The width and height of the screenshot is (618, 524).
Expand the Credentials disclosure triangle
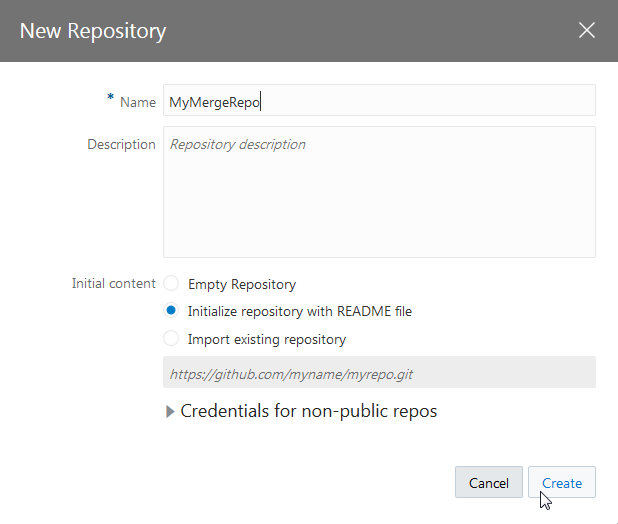169,411
